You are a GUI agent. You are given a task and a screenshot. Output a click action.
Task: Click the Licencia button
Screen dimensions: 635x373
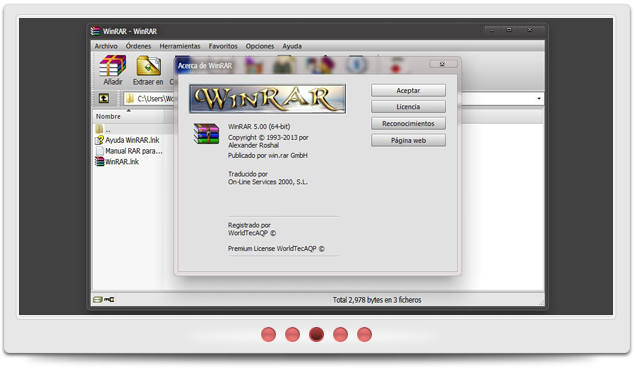(x=408, y=107)
